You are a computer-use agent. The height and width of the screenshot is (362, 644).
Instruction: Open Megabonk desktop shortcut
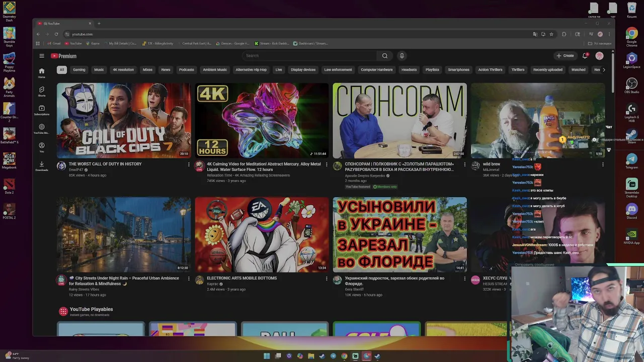[9, 161]
